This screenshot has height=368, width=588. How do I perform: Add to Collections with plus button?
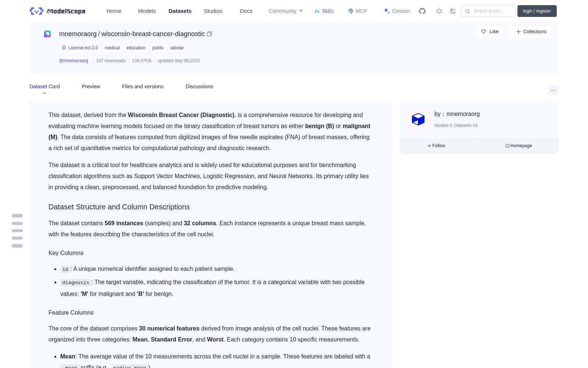point(531,32)
